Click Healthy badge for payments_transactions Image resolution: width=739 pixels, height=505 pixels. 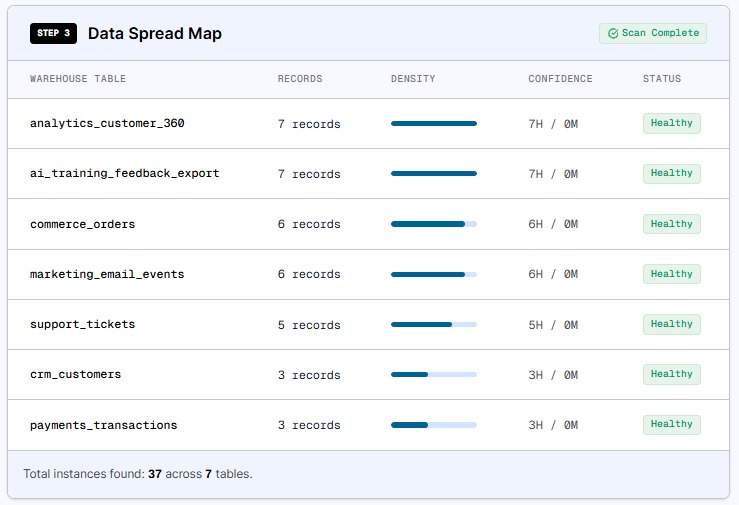coord(672,424)
